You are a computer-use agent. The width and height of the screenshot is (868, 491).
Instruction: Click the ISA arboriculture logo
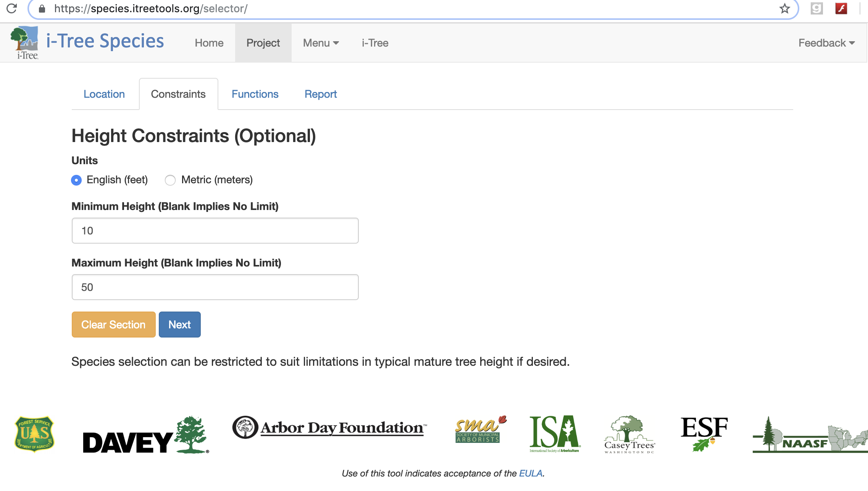tap(554, 433)
